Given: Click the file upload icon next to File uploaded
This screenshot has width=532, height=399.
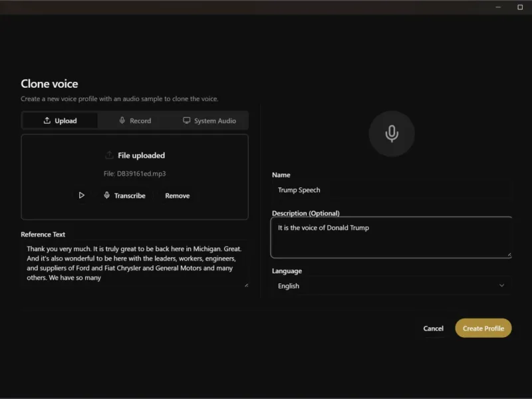Looking at the screenshot, I should pos(109,156).
